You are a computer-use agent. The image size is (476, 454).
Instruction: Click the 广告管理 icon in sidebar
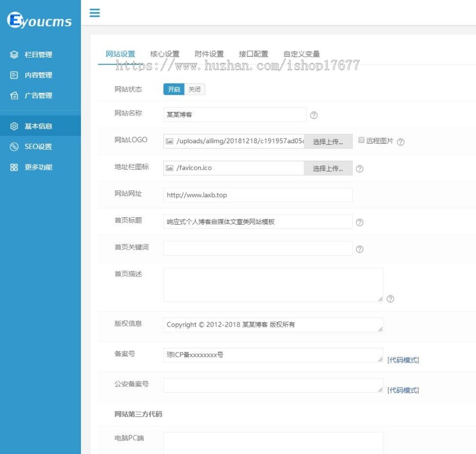click(x=14, y=96)
